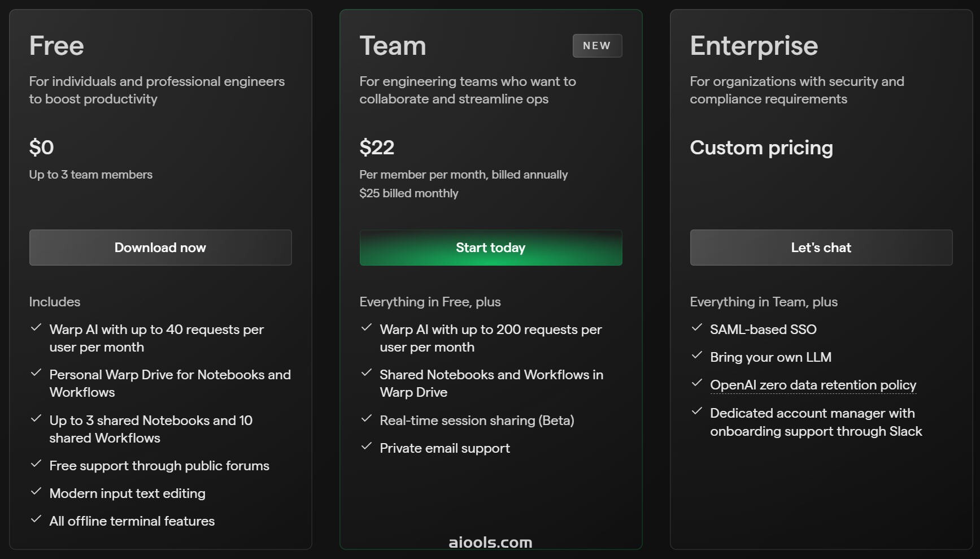Click checkmark beside Dedicated account manager
Viewport: 980px width, 559px height.
click(x=697, y=411)
